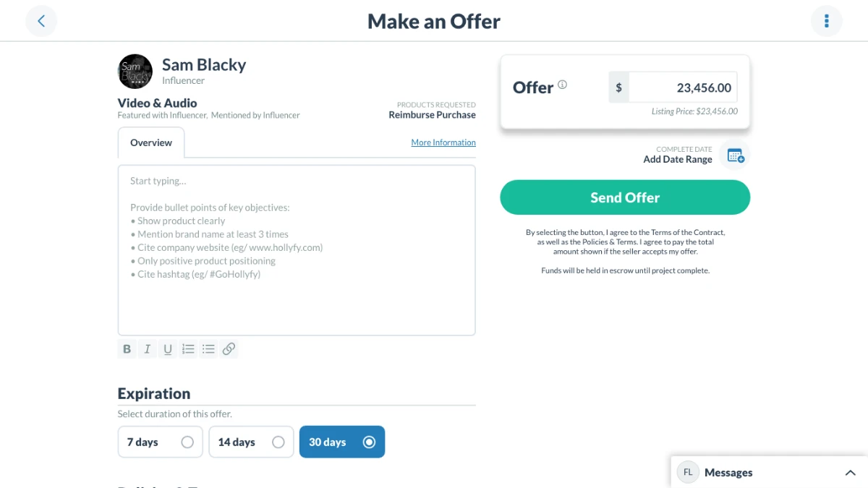Select the 14 days expiration option

tap(251, 442)
